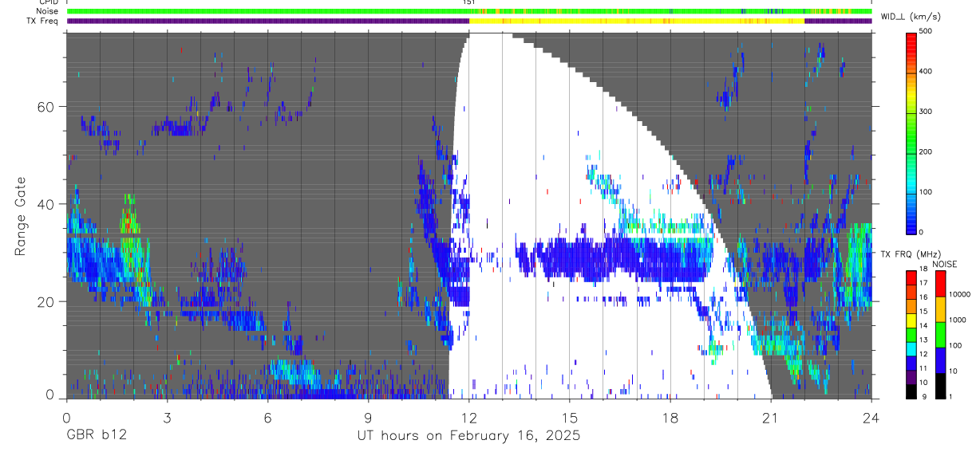Select the 200 label on the WID colorbar

point(926,151)
